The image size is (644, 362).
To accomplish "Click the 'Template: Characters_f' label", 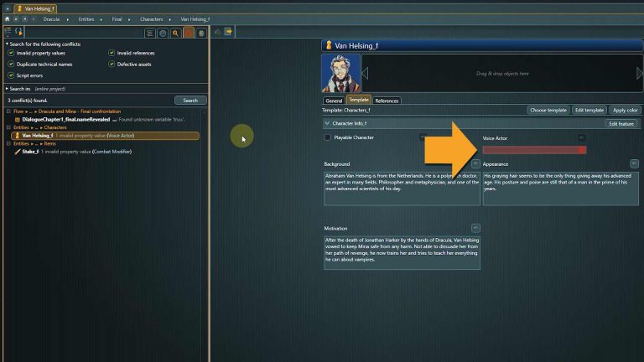I will (x=345, y=110).
